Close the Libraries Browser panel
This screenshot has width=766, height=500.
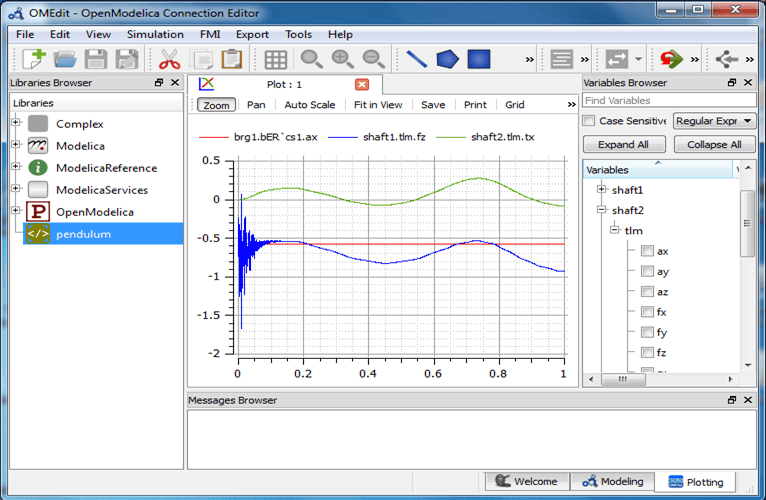pyautogui.click(x=175, y=83)
